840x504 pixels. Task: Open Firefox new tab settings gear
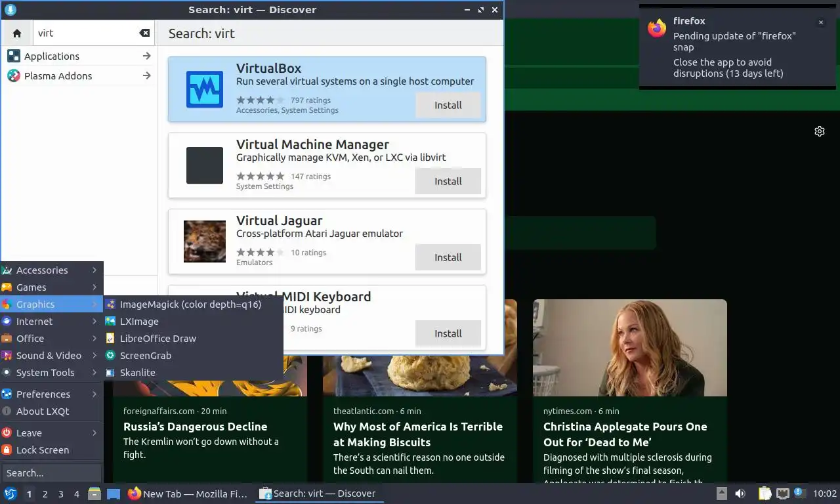pos(820,131)
